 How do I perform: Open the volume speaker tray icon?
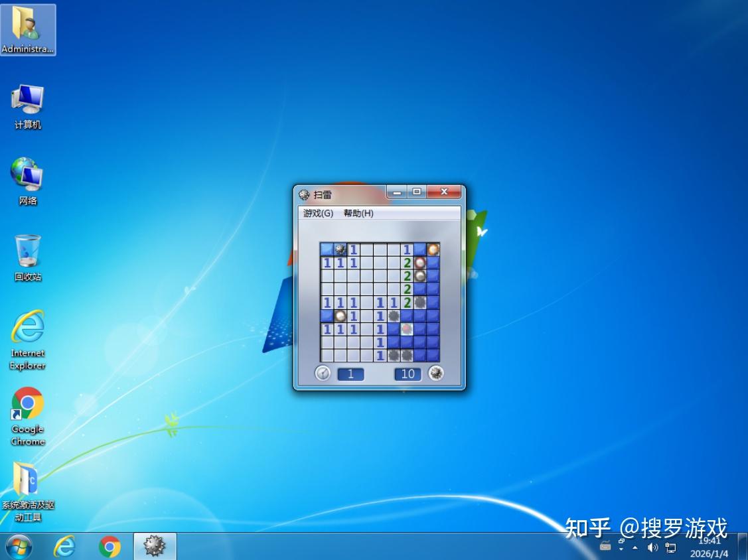652,547
